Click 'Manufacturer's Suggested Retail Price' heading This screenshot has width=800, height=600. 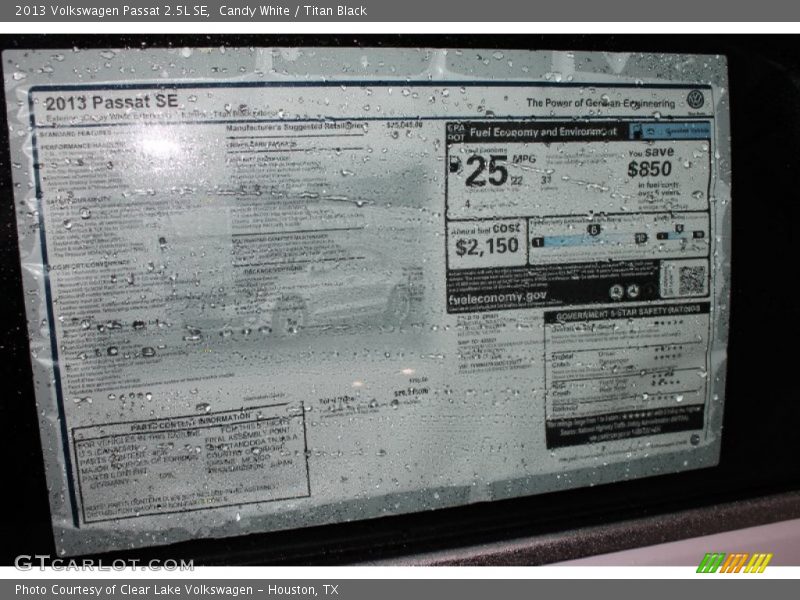click(296, 127)
